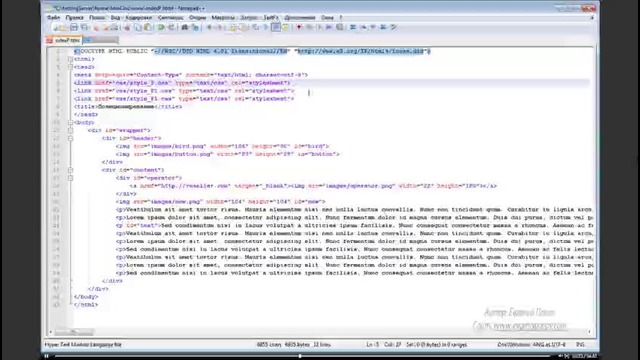This screenshot has width=640, height=360.
Task: Click the User Defined Language icon
Action: [286, 27]
